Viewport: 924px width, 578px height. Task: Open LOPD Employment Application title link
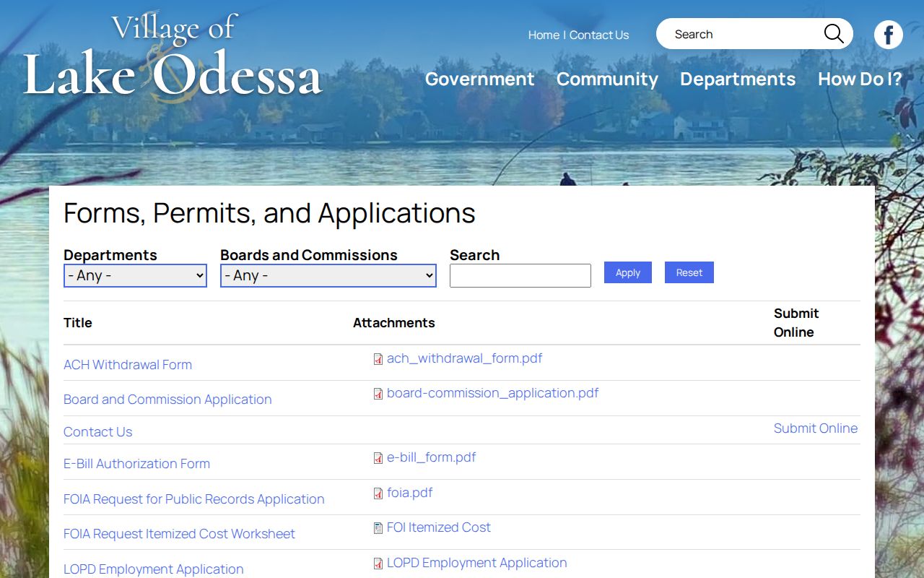(x=154, y=569)
